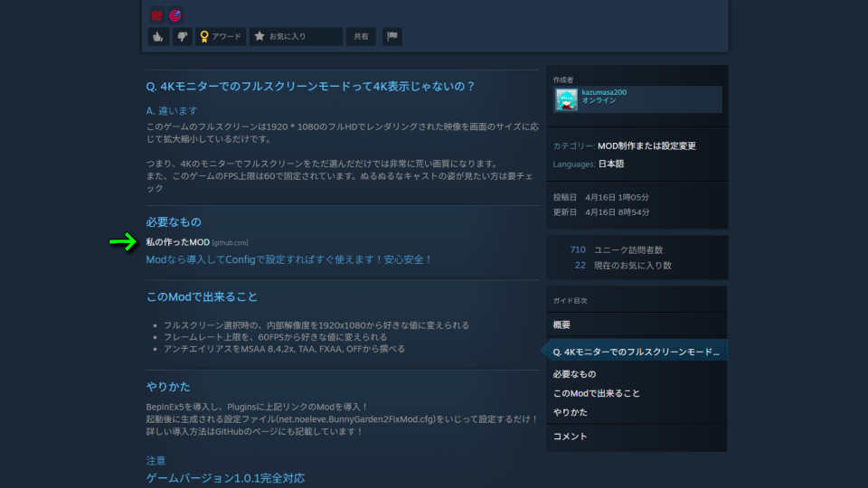
Task: Go to 必要なもの in guide index
Action: tap(574, 374)
